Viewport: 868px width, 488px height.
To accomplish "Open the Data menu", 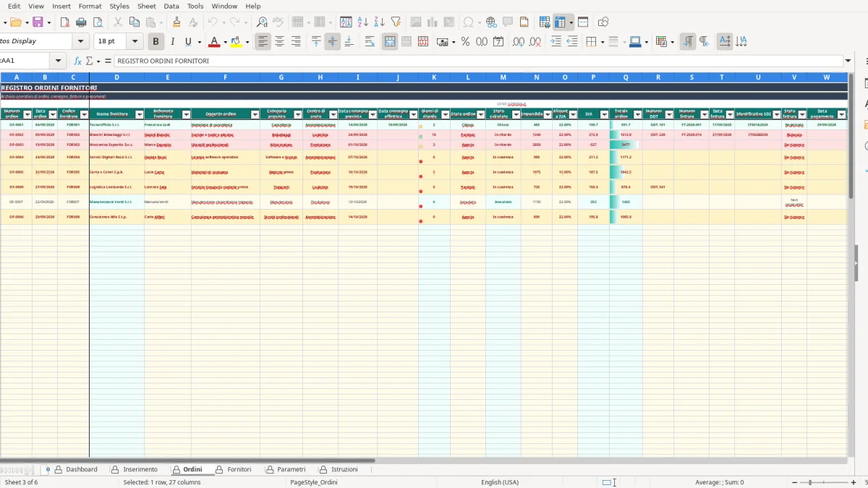I will click(x=171, y=6).
